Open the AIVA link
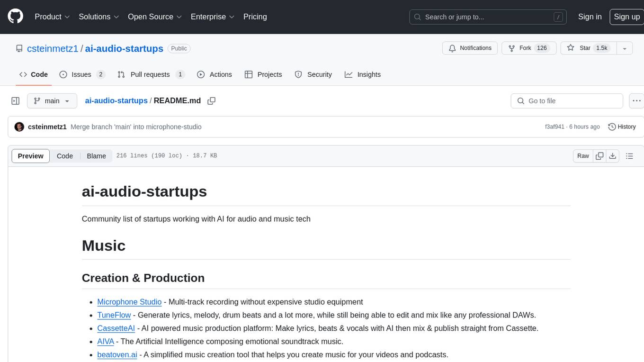Viewport: 644px width, 362px height. tap(106, 342)
